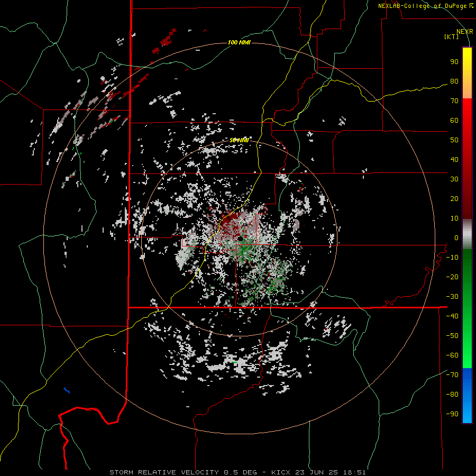This screenshot has height=476, width=476.
Task: Click the -40 value on the velocity scale
Action: coord(452,316)
